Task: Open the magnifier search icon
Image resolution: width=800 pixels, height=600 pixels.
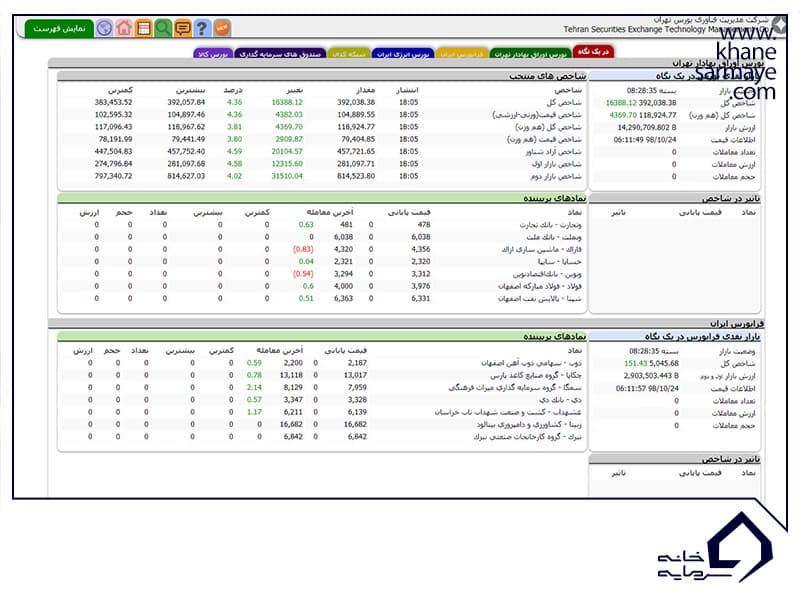Action: (x=163, y=28)
